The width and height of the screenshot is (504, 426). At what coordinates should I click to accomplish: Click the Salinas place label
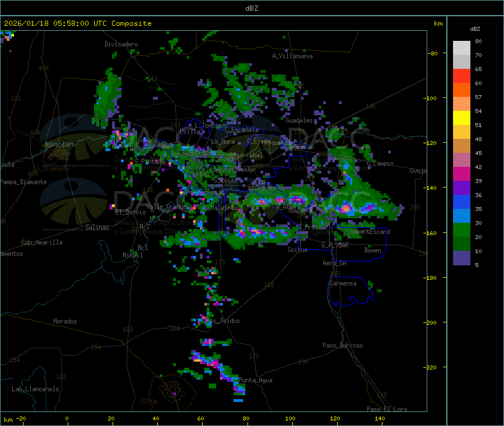97,227
